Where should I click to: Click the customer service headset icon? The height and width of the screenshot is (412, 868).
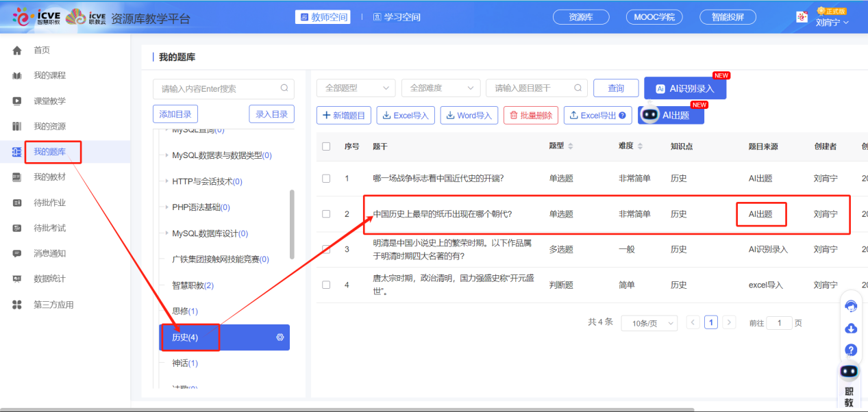850,306
